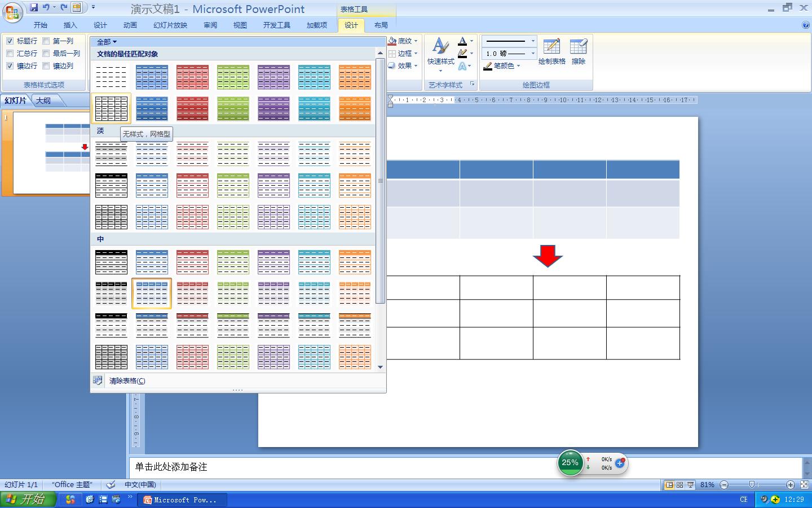Toggle Header Row (标题行) checkbox
812x508 pixels.
click(x=10, y=41)
